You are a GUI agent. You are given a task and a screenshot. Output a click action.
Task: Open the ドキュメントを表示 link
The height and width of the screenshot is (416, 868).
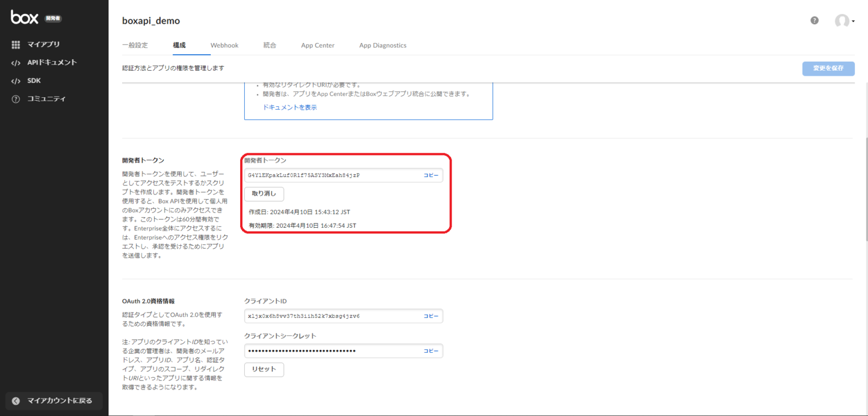(289, 107)
